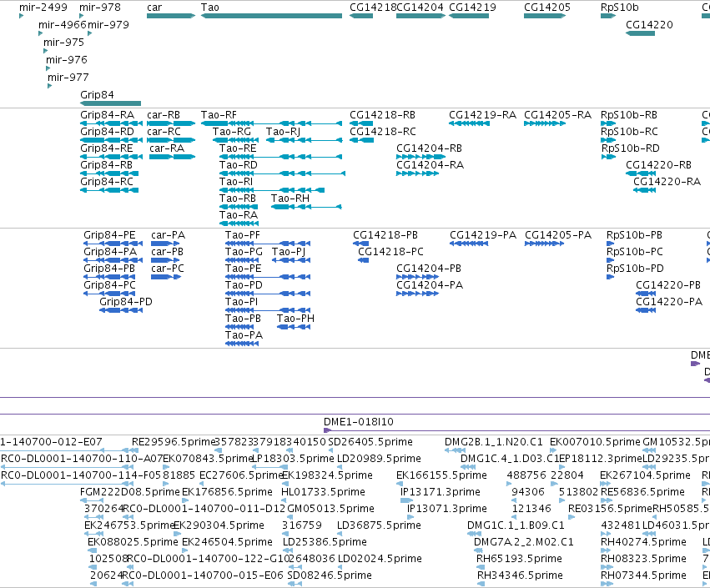Select the IP13171.3prime EST glyph
Image resolution: width=710 pixels, height=588 pixels.
click(x=406, y=500)
